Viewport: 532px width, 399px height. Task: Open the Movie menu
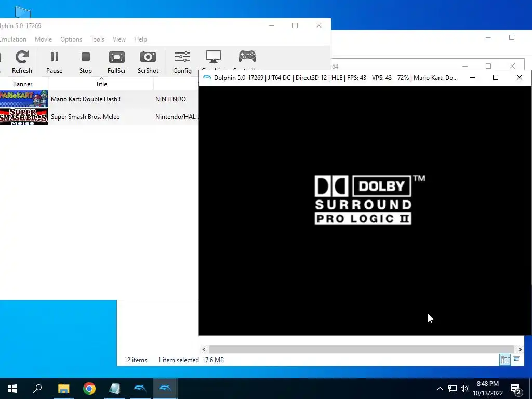point(44,39)
